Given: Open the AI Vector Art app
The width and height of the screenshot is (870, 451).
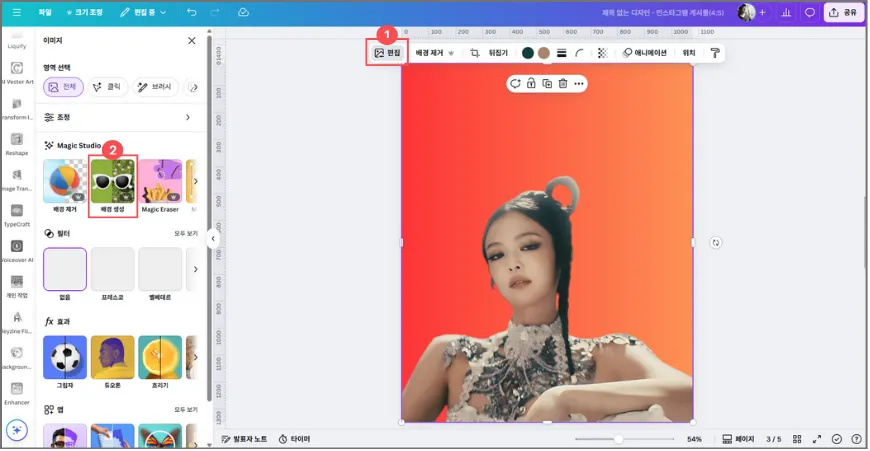Looking at the screenshot, I should tap(17, 73).
